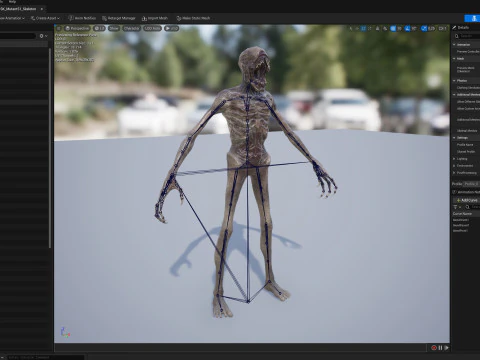The width and height of the screenshot is (480, 360).
Task: Toggle rotation snapping in viewport toolbar
Action: (407, 29)
